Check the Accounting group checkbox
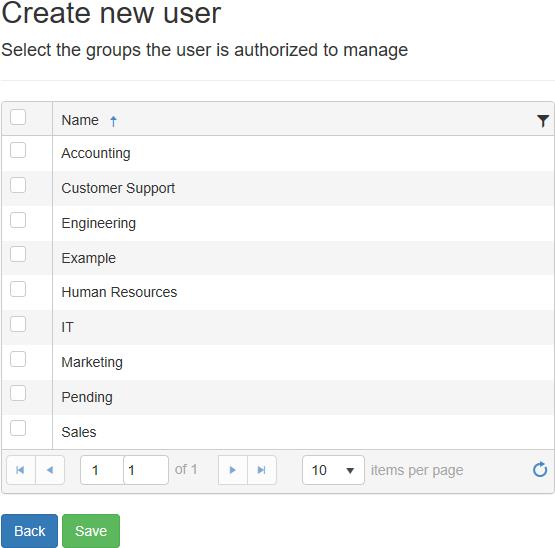Image resolution: width=555 pixels, height=548 pixels. (18, 150)
